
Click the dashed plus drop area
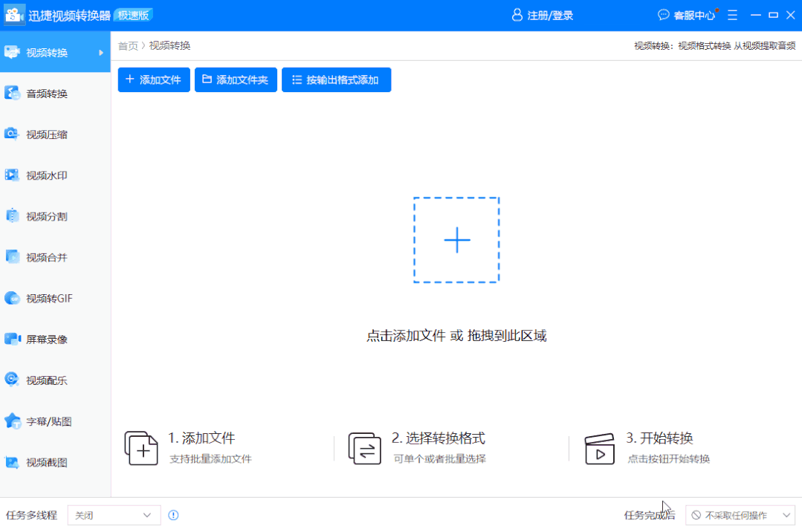coord(456,239)
